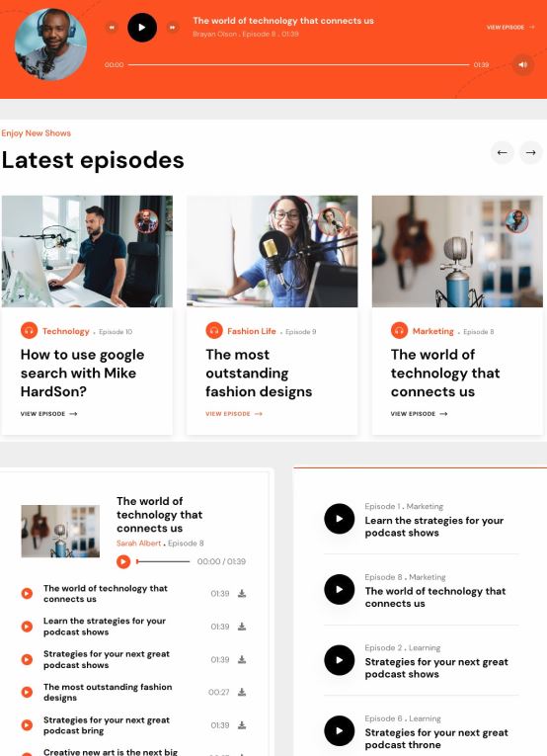Play 'Strategies for your next great podcast shows' playlist track
547x756 pixels.
tap(27, 659)
